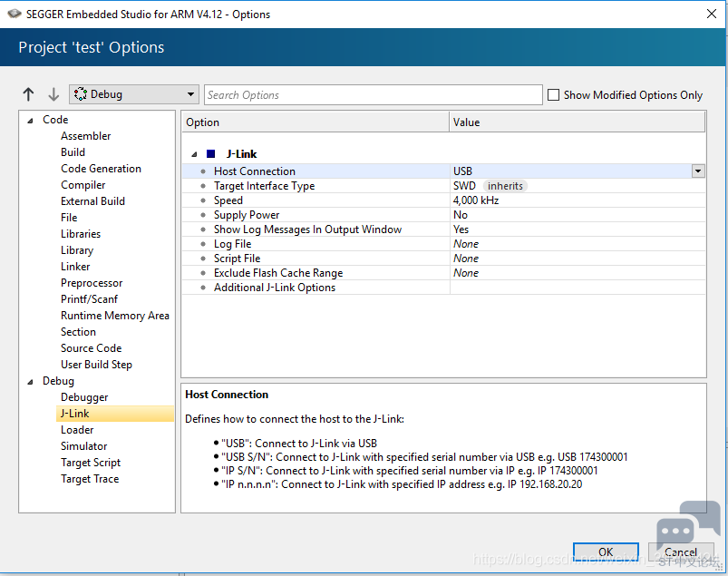Select Preprocessor tree item
Screen dimensions: 728x576
coord(92,283)
